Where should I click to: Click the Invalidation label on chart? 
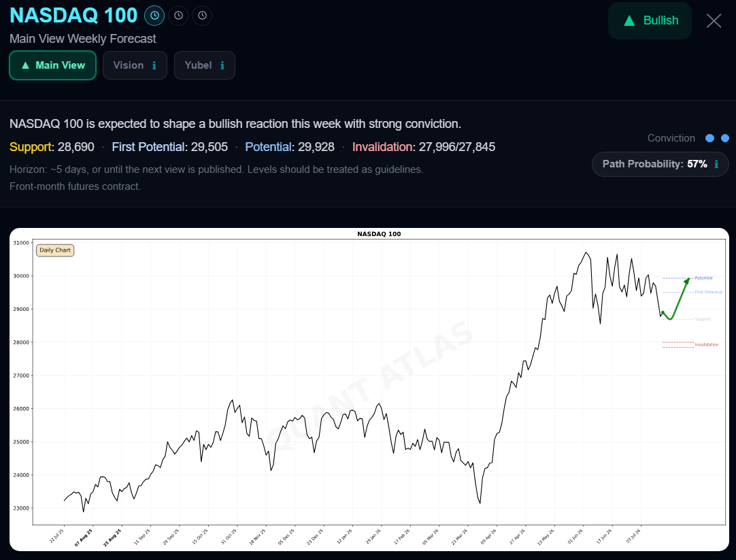pyautogui.click(x=707, y=344)
